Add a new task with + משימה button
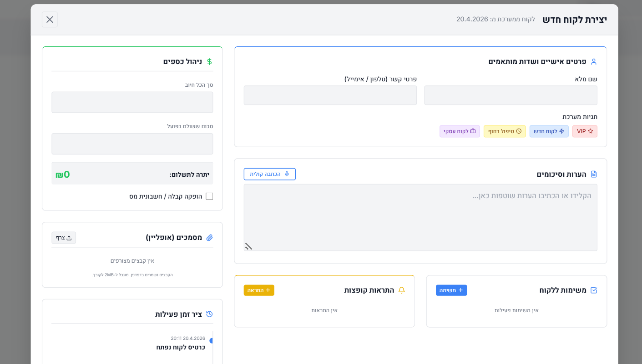The height and width of the screenshot is (364, 642). (451, 290)
